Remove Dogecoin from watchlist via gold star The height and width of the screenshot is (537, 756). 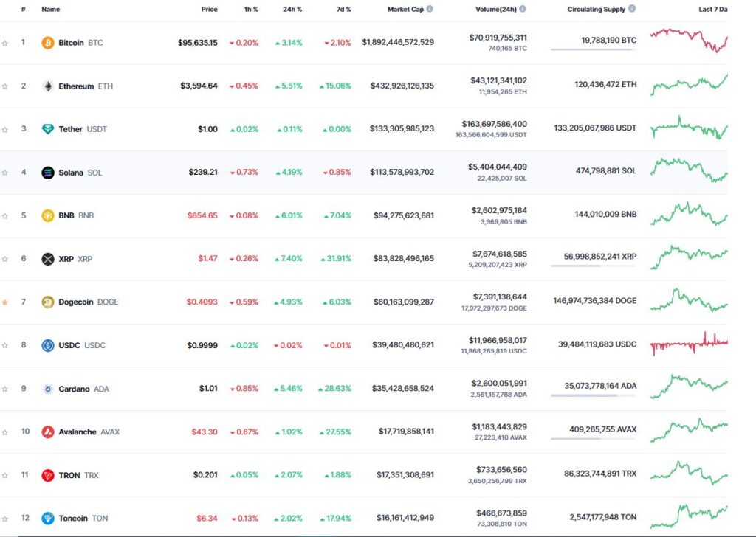(5, 302)
